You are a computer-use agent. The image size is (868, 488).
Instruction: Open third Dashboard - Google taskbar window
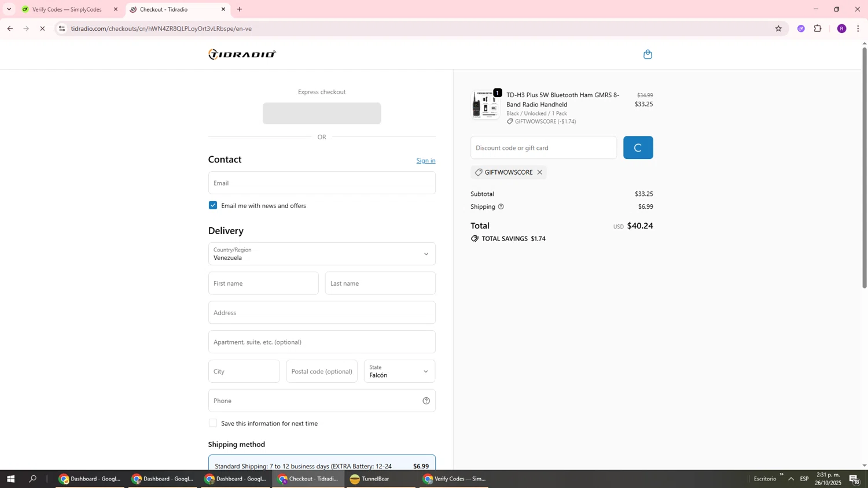click(236, 479)
